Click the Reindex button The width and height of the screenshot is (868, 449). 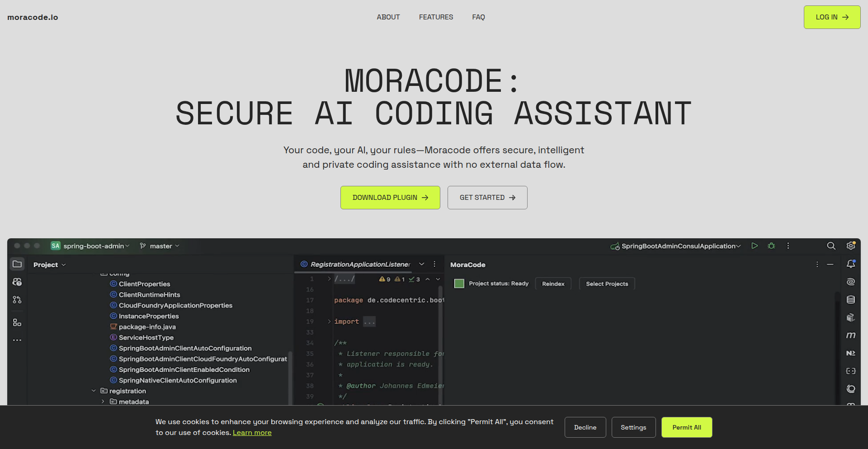coord(553,284)
